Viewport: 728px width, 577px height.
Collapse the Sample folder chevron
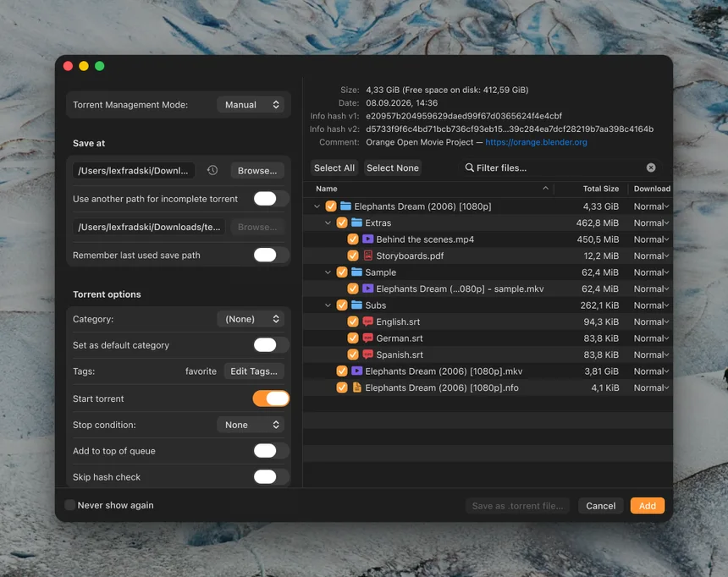coord(328,272)
